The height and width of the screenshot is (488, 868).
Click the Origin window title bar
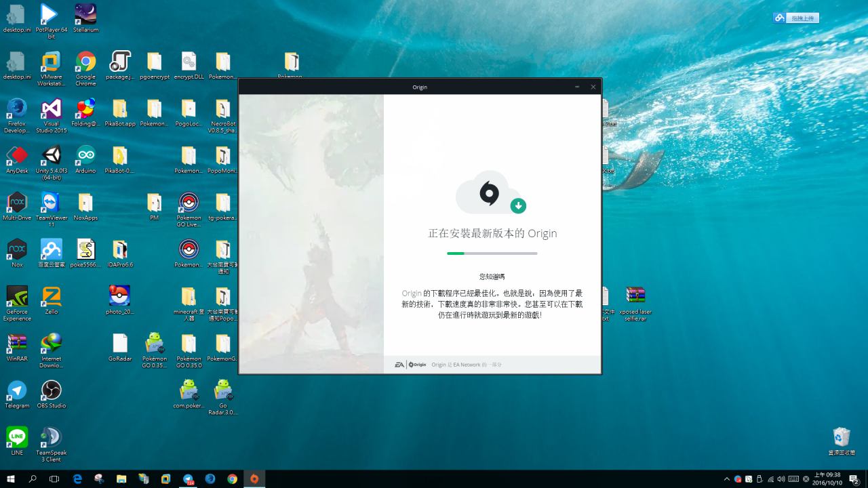pos(420,87)
